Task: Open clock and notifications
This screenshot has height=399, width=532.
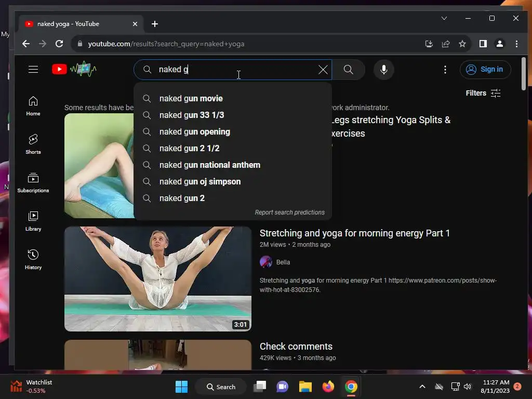Action: click(x=500, y=387)
